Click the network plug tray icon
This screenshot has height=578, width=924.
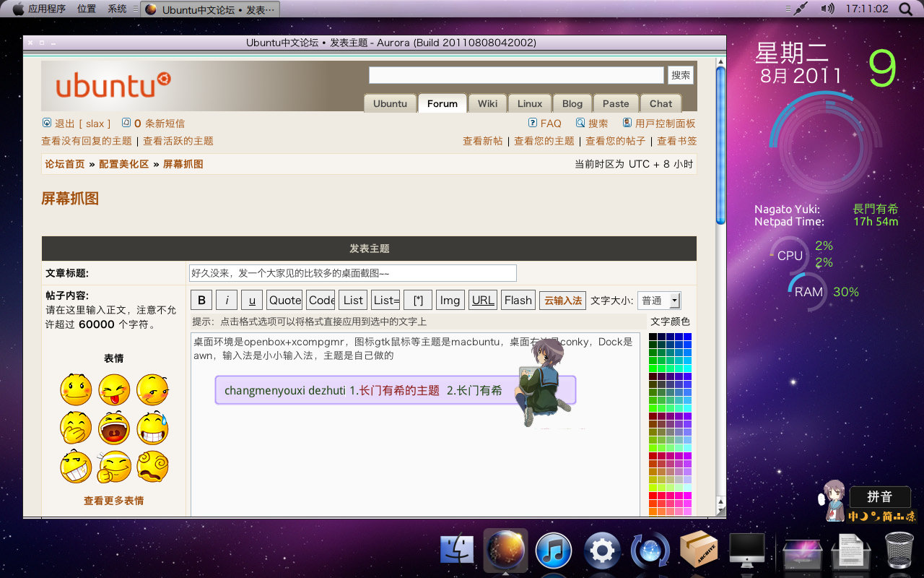pos(800,9)
